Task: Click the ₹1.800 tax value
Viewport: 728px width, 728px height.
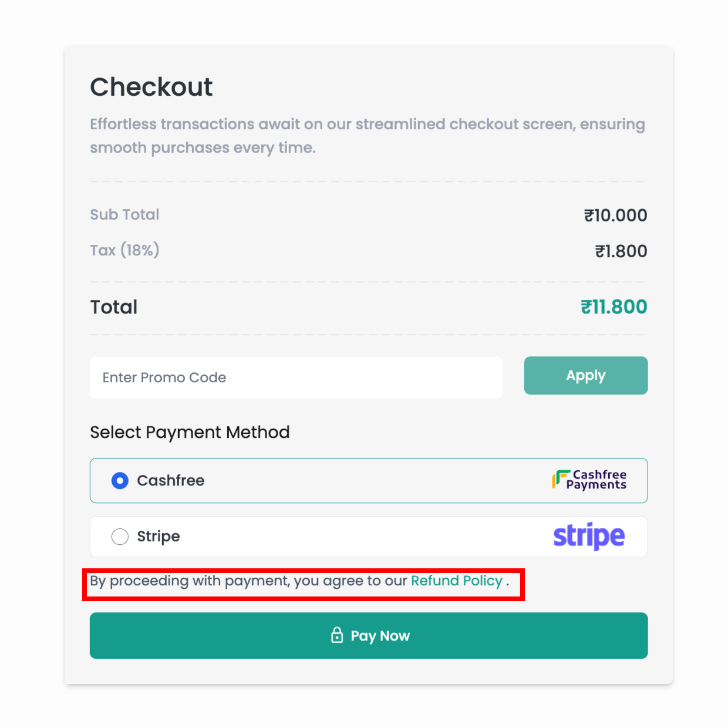Action: 621,251
